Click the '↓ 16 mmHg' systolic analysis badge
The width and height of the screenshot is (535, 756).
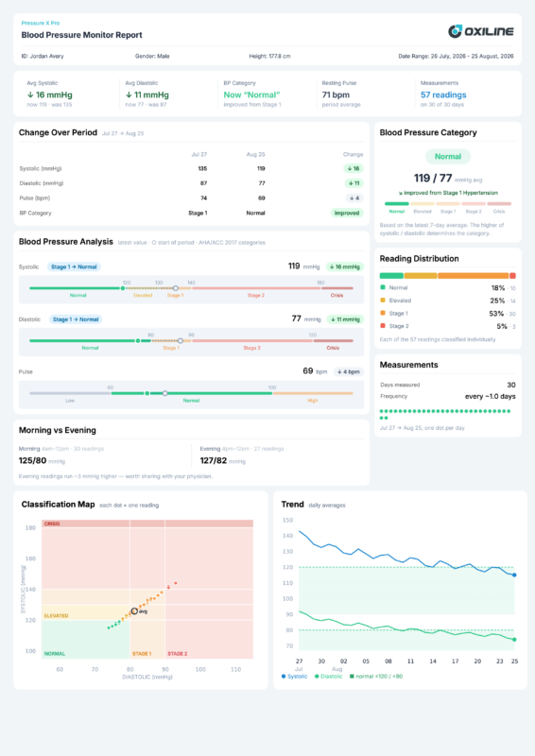345,266
